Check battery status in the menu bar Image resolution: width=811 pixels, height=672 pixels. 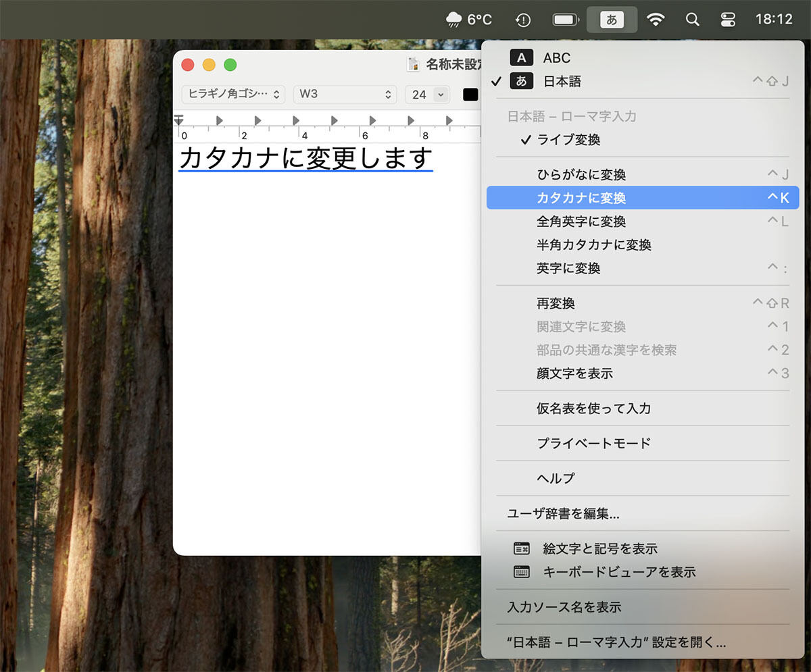tap(565, 20)
